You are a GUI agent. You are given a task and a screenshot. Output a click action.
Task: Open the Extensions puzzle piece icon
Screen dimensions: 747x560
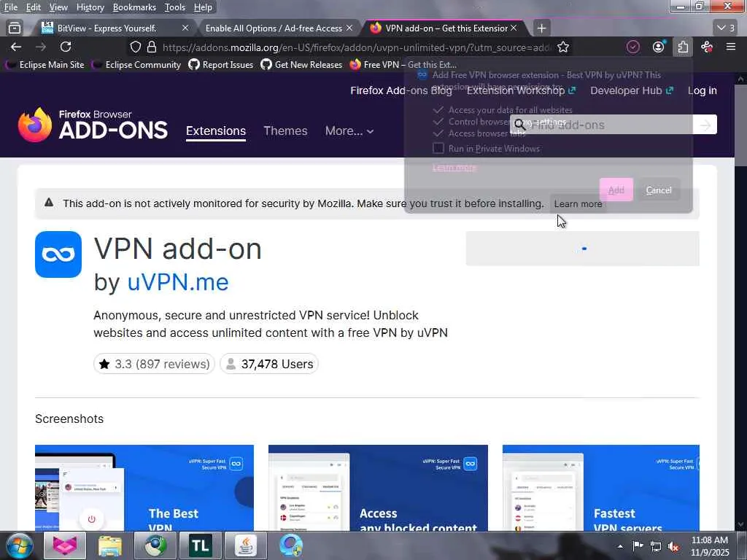pyautogui.click(x=683, y=47)
